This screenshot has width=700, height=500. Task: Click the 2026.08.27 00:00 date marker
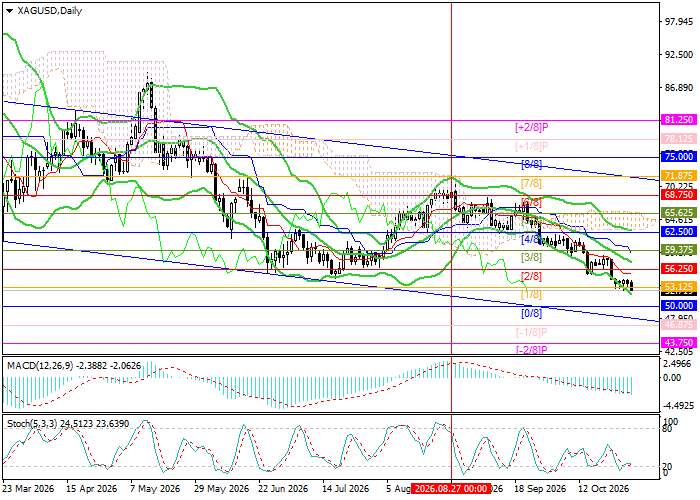451,489
